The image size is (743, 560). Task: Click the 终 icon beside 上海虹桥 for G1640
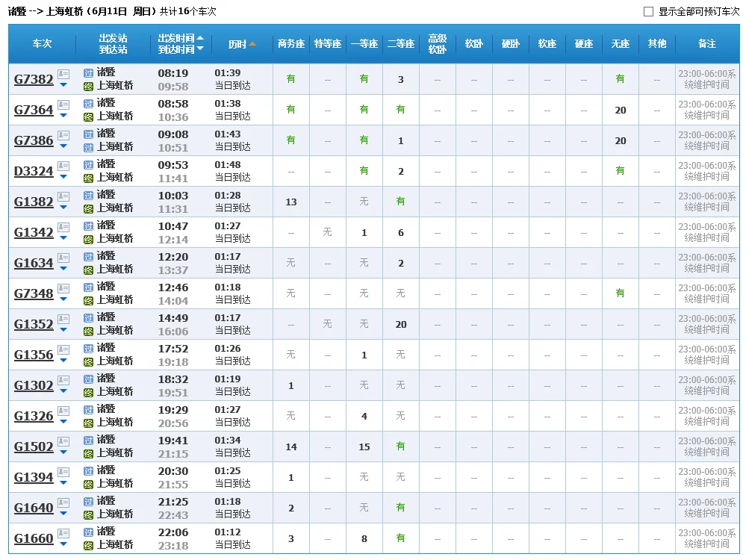pos(87,514)
